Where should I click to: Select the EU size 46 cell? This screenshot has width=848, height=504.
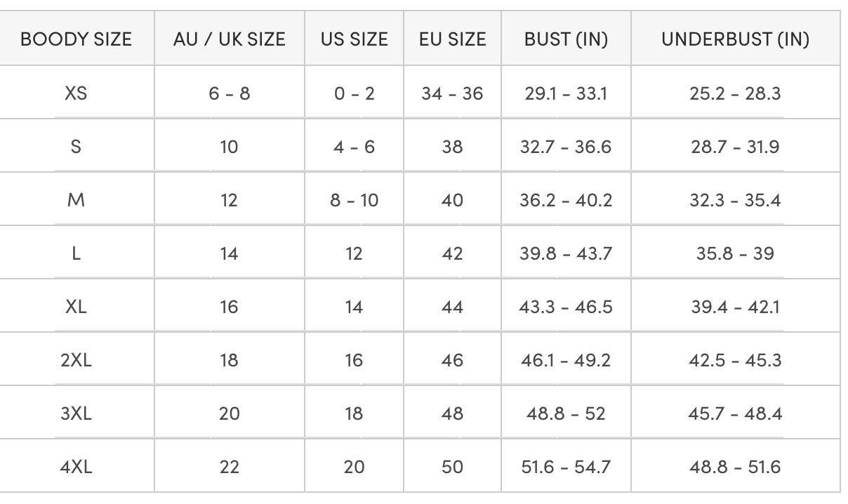pos(452,360)
